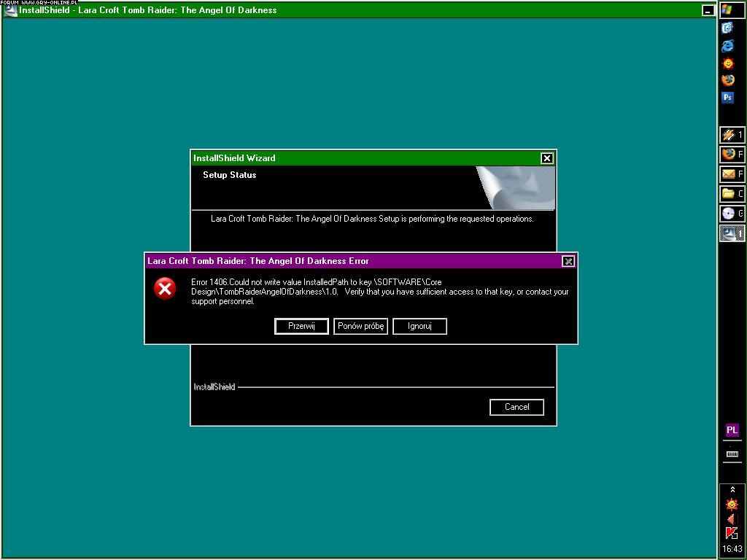Click the Przerwij button in the error dialog

tap(301, 326)
